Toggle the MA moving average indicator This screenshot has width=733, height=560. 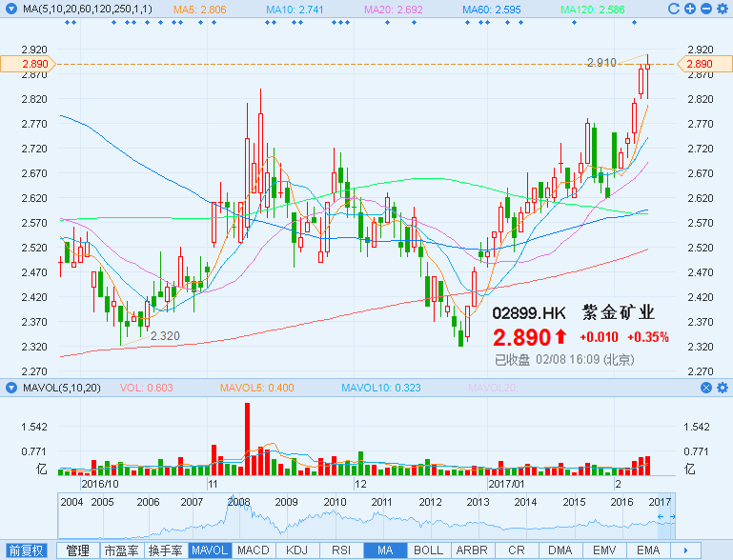tap(385, 550)
